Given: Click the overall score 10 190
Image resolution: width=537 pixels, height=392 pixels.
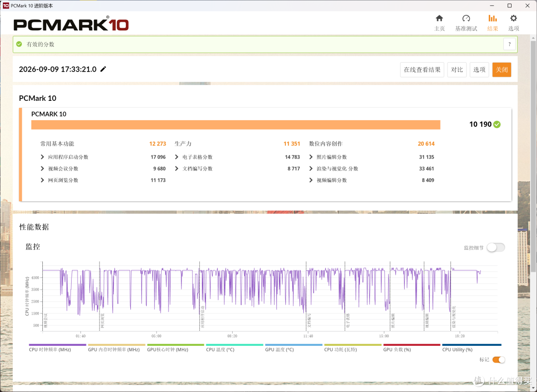Looking at the screenshot, I should (480, 125).
